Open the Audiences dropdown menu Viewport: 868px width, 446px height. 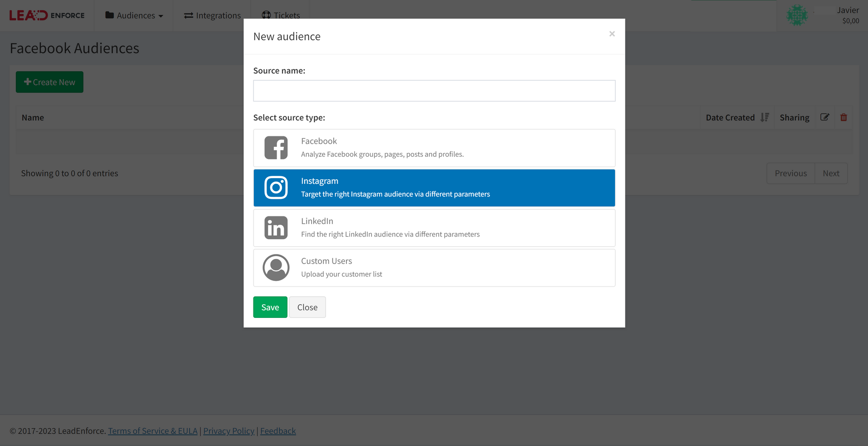(134, 16)
